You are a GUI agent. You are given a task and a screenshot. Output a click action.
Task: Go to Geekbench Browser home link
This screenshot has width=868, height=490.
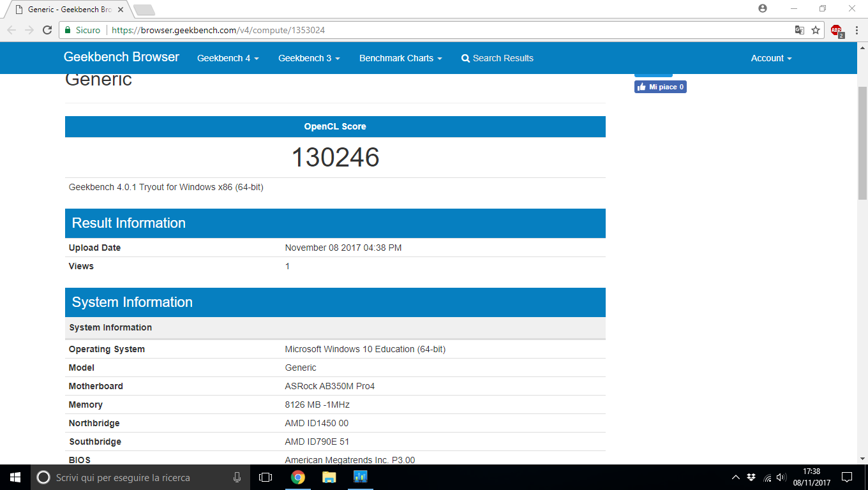121,57
